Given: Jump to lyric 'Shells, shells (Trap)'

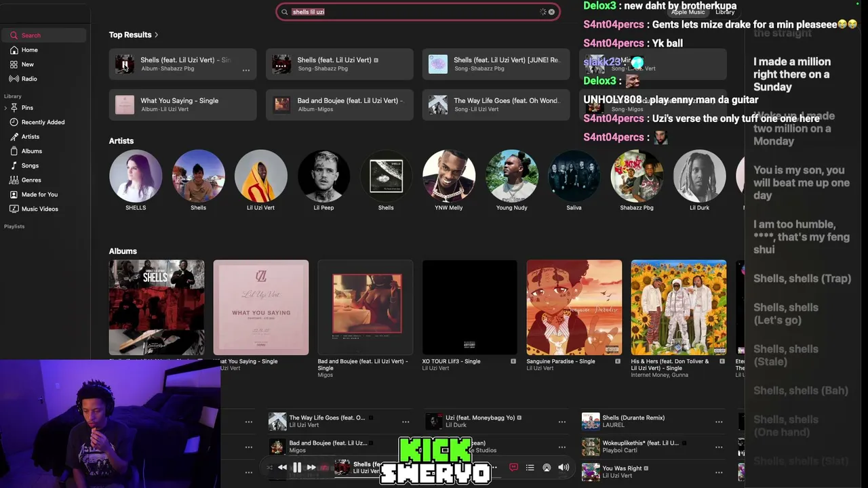Looking at the screenshot, I should click(x=802, y=279).
